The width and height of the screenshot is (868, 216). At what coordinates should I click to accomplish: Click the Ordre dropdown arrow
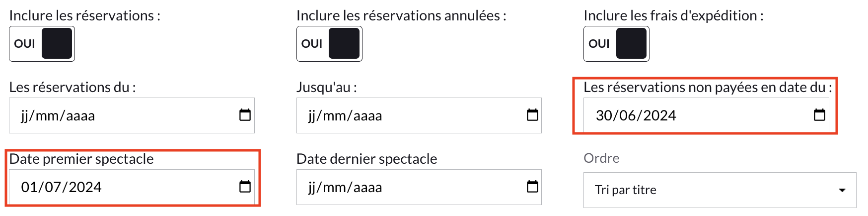(842, 190)
